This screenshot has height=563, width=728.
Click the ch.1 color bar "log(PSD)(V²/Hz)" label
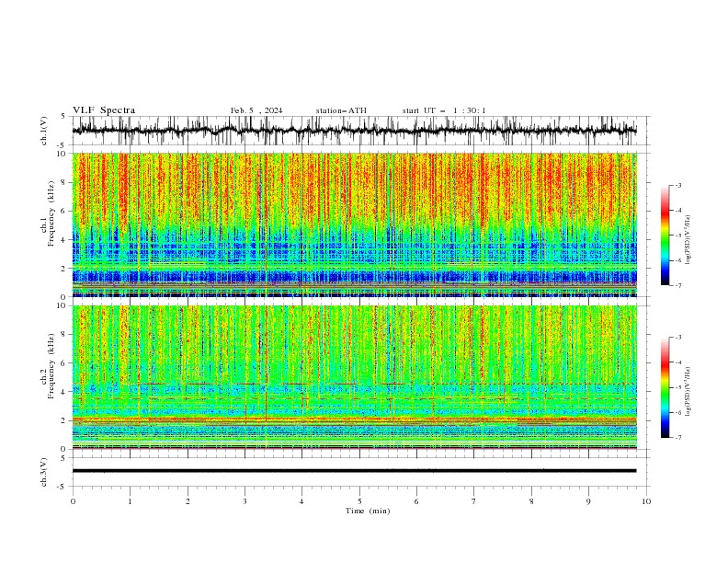pyautogui.click(x=688, y=240)
